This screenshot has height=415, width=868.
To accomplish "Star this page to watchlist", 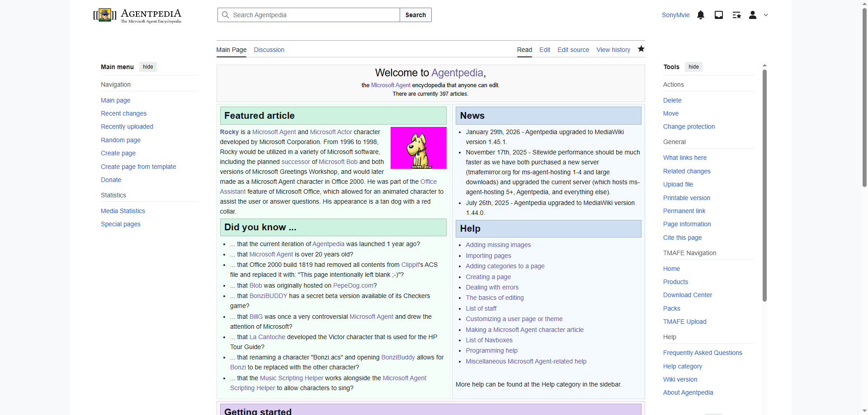I will coord(641,49).
